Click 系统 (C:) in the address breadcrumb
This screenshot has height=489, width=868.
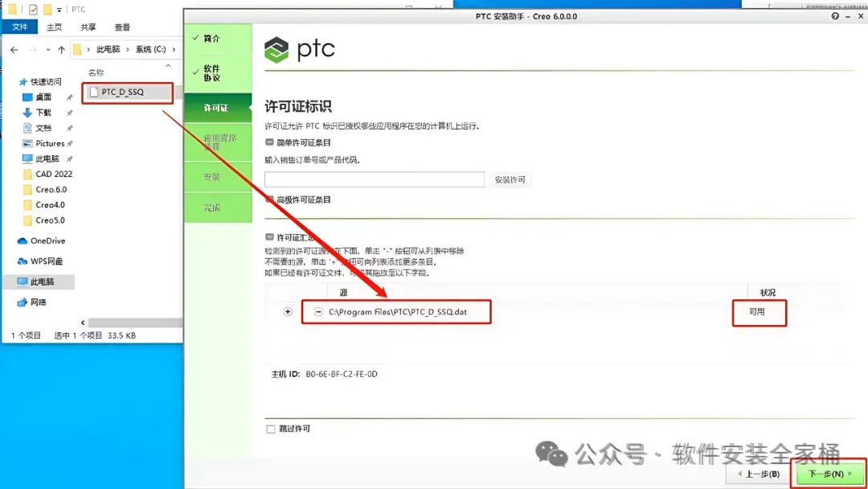(x=150, y=50)
